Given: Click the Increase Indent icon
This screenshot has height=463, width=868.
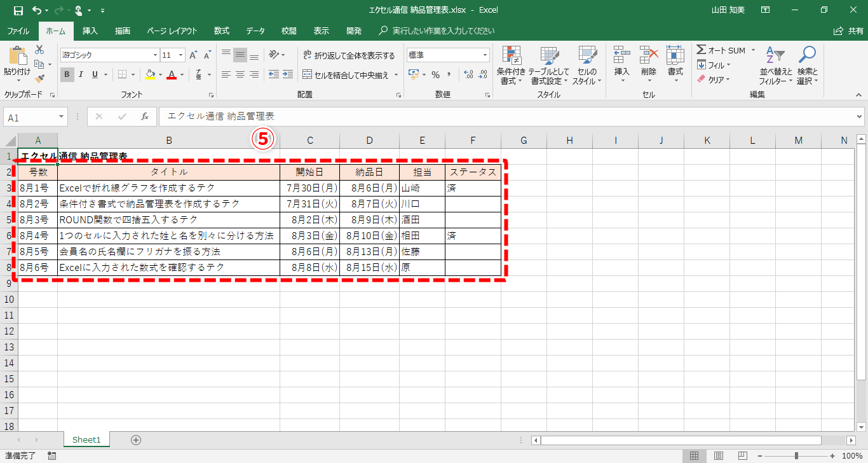Looking at the screenshot, I should point(288,74).
